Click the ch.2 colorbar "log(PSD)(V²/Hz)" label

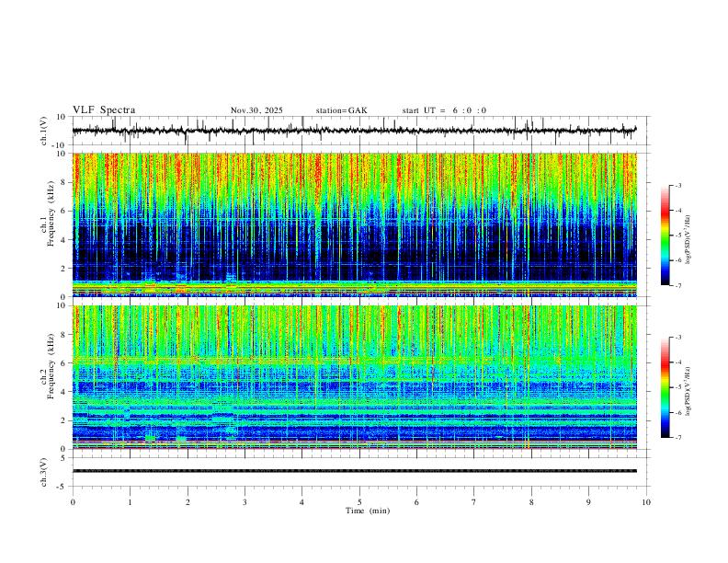688,392
